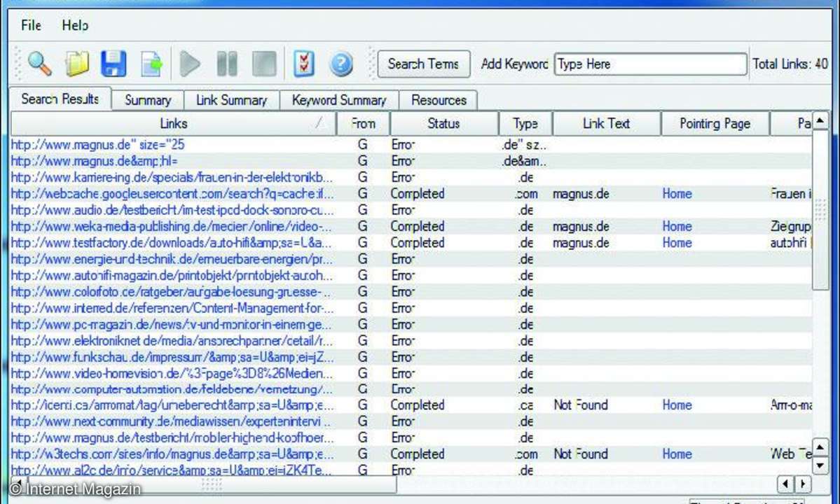The height and width of the screenshot is (504, 840).
Task: Open the checklist options icon
Action: coord(304,64)
